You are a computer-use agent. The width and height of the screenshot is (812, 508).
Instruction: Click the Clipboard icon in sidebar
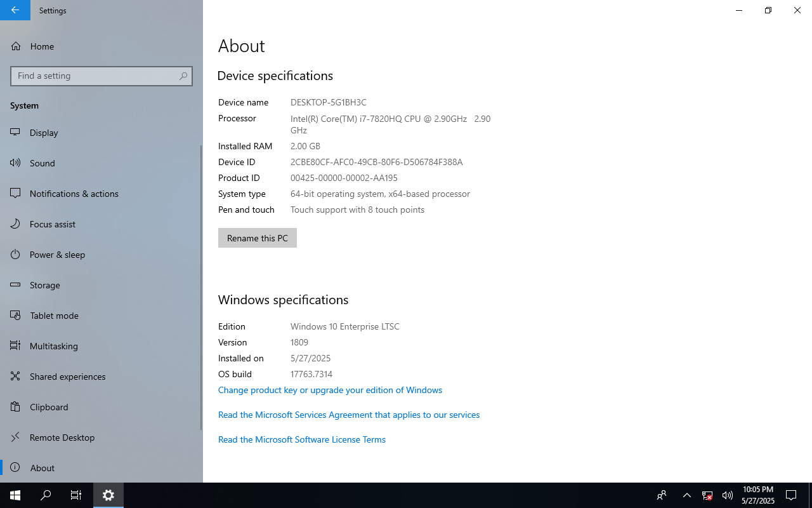click(16, 407)
